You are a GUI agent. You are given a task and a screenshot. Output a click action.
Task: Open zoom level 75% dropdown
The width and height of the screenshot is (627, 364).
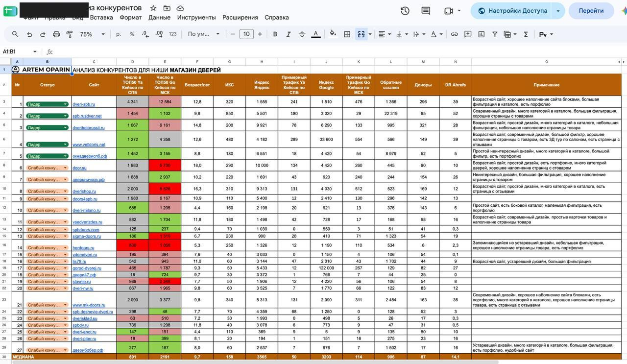(93, 34)
